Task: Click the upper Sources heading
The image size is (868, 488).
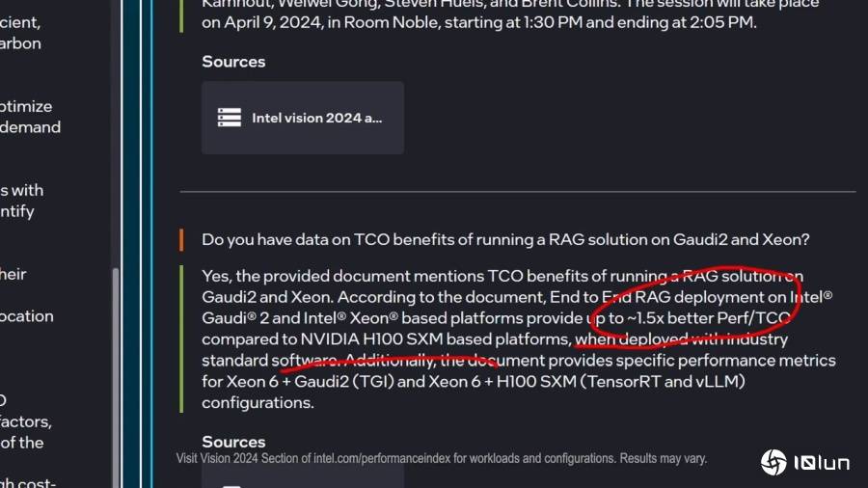Action: [x=233, y=62]
